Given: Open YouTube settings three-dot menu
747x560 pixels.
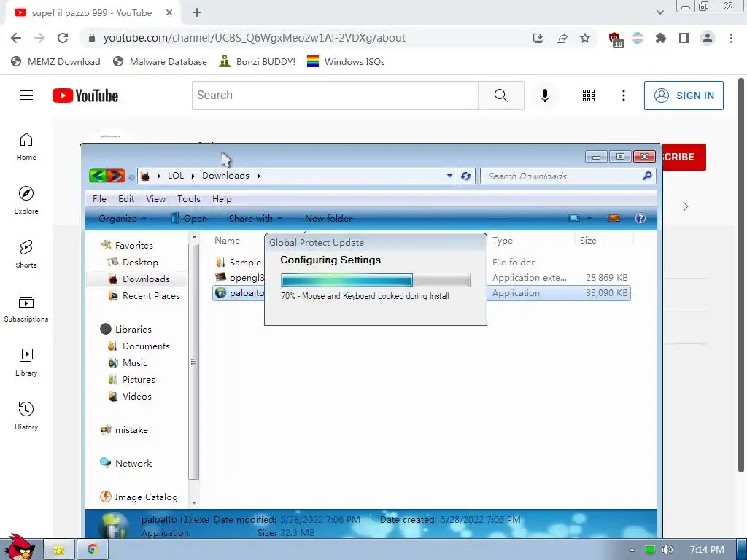Looking at the screenshot, I should click(623, 96).
